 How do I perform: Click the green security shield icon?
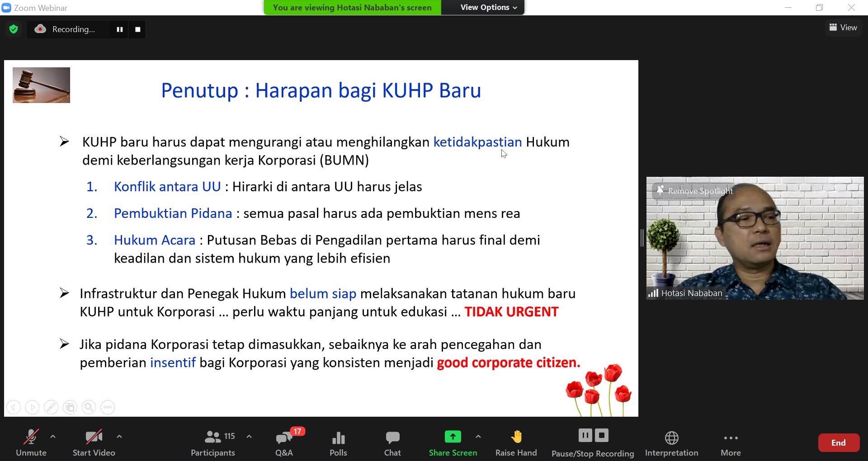[13, 29]
